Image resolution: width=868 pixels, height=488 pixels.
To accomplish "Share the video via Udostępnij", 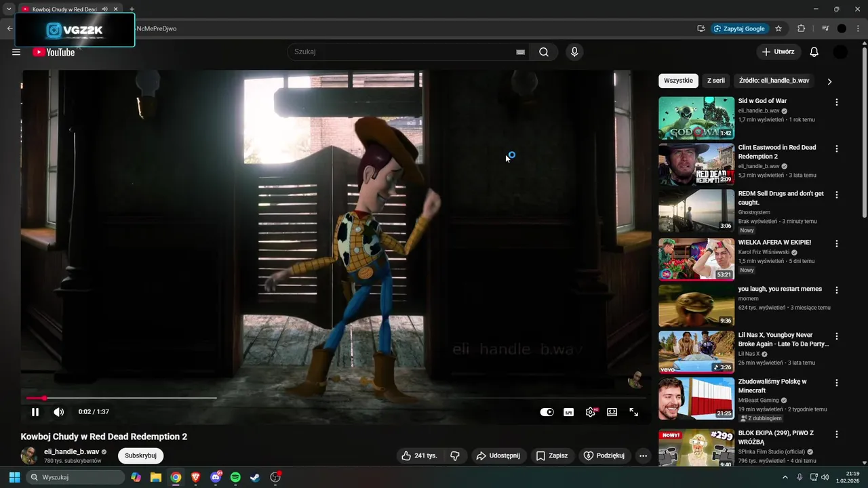I will point(498,455).
